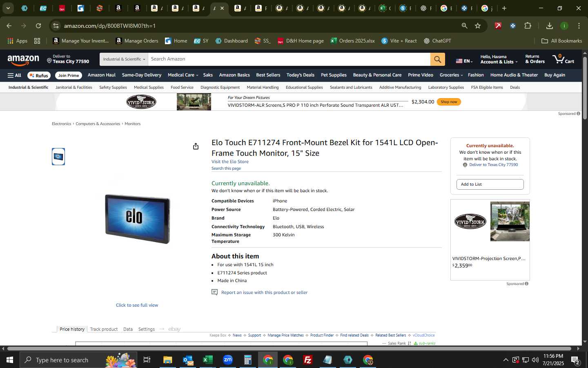The width and height of the screenshot is (588, 368).
Task: Click the report issue speech icon
Action: pyautogui.click(x=214, y=292)
